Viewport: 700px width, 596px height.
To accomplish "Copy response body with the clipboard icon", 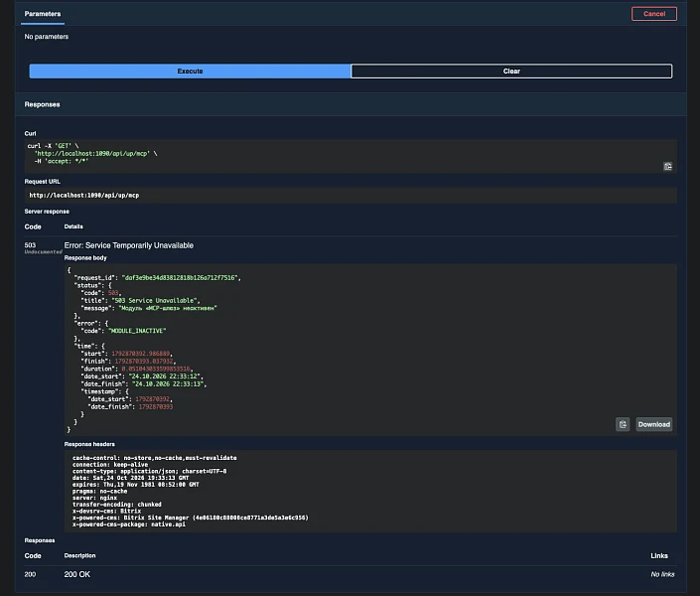I will point(623,424).
